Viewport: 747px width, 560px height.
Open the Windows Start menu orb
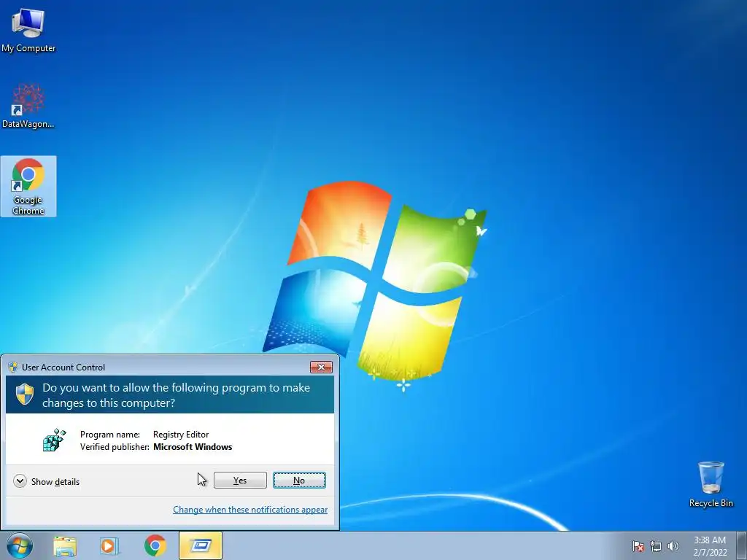tap(20, 545)
